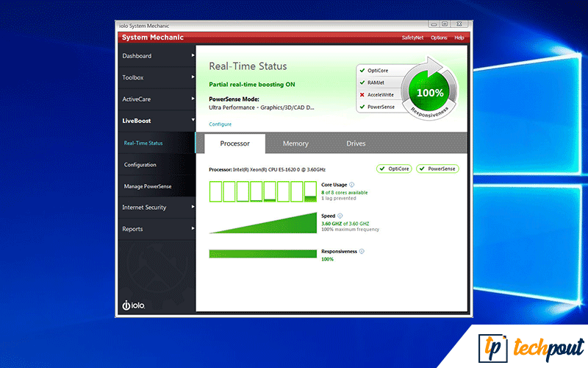
Task: Click the iolo logo in the sidebar
Action: (133, 305)
